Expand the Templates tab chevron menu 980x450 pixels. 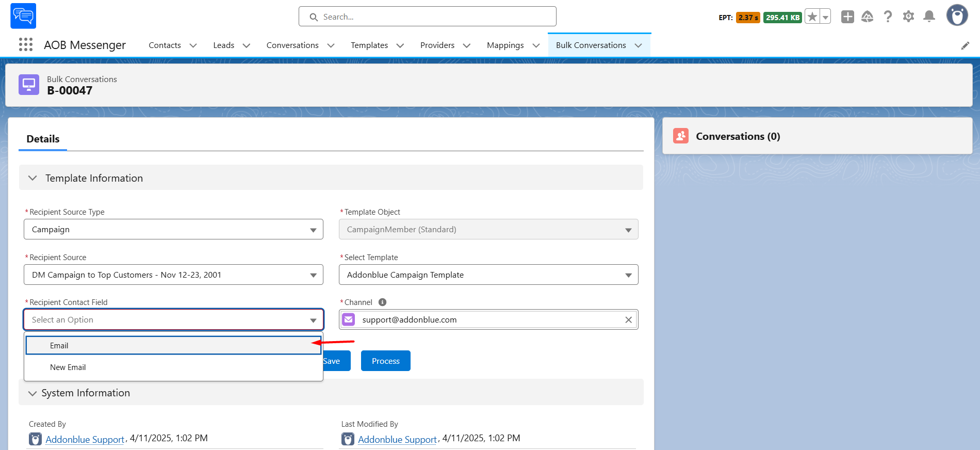[x=400, y=45]
